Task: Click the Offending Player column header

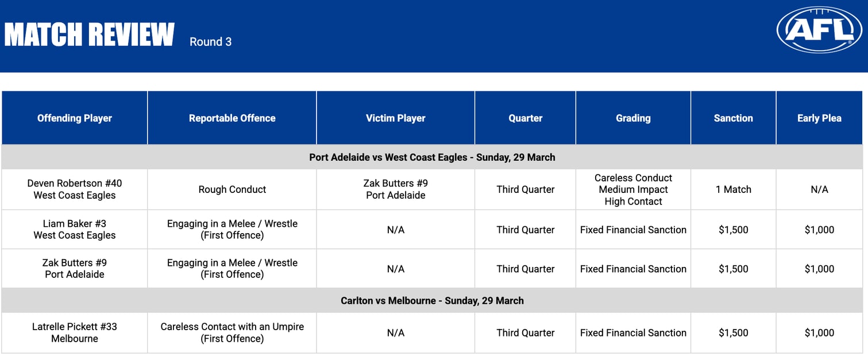Action: tap(75, 118)
